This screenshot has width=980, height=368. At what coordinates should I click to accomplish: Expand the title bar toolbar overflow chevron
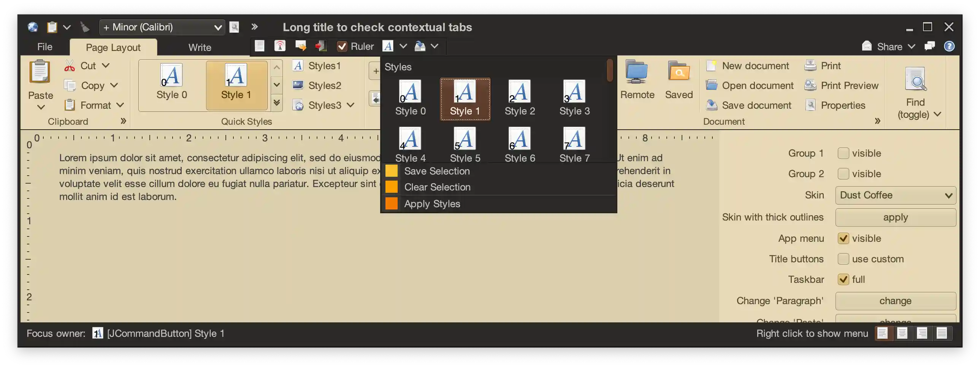255,27
